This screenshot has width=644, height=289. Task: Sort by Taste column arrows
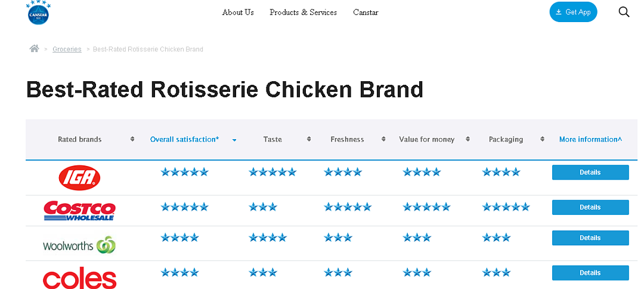[x=309, y=139]
